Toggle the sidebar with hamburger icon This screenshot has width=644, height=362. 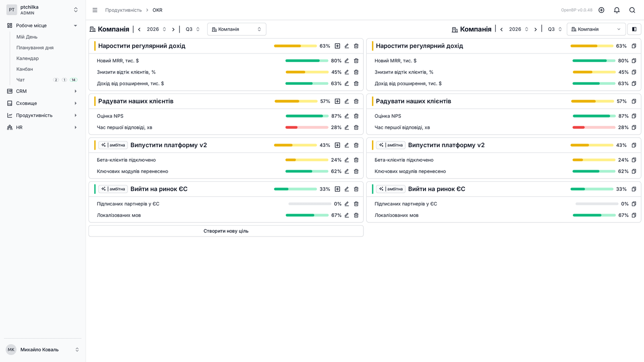pyautogui.click(x=95, y=10)
